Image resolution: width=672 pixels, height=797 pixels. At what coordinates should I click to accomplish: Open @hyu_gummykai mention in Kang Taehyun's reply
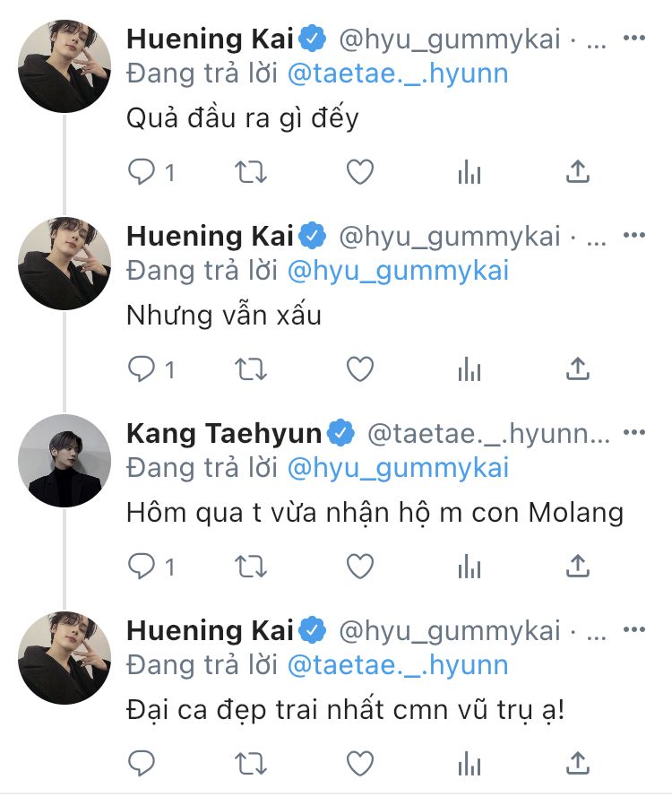(397, 467)
